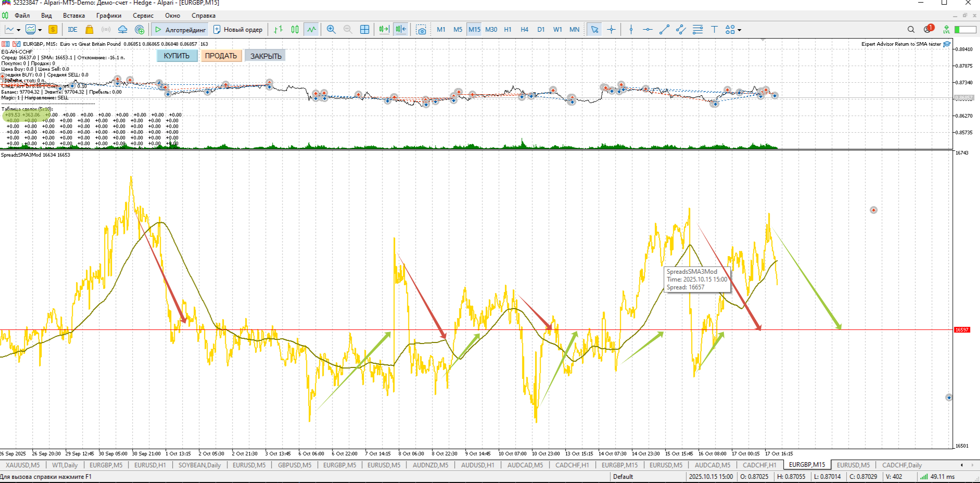
Task: Switch to the AUDNZD,M5 chart tab
Action: point(430,465)
